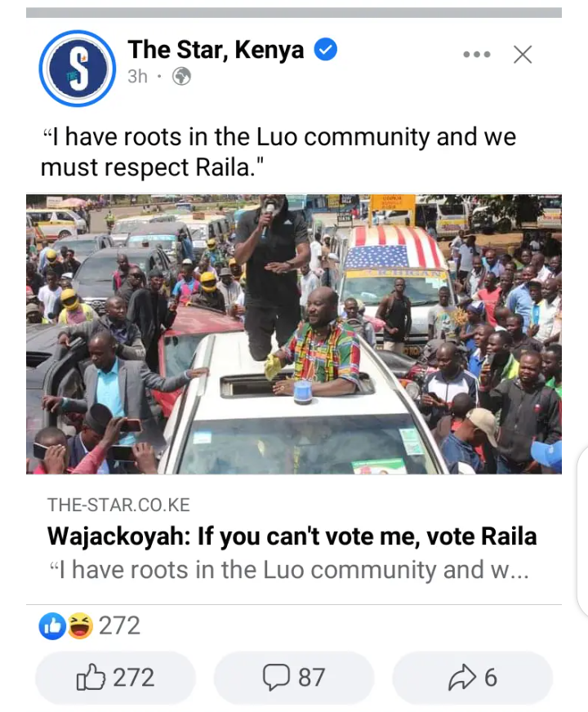This screenshot has height=712, width=588.
Task: Click the blue verified badge
Action: (x=326, y=50)
